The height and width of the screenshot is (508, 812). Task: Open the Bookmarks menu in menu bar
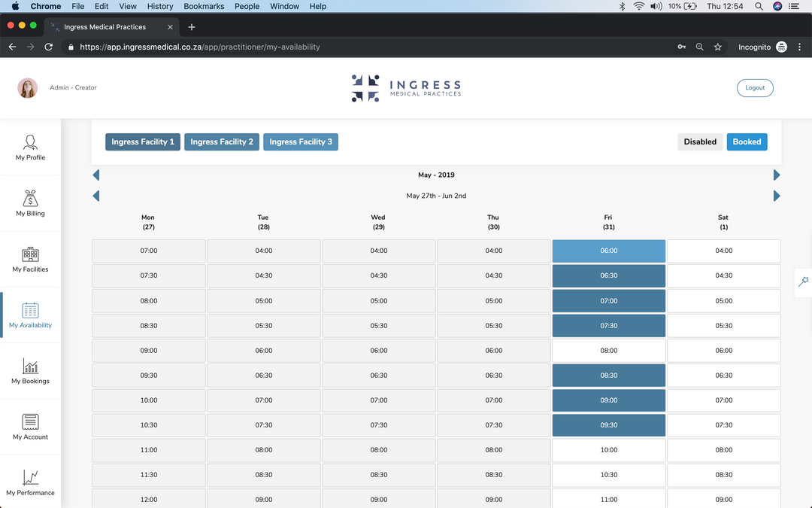point(204,6)
